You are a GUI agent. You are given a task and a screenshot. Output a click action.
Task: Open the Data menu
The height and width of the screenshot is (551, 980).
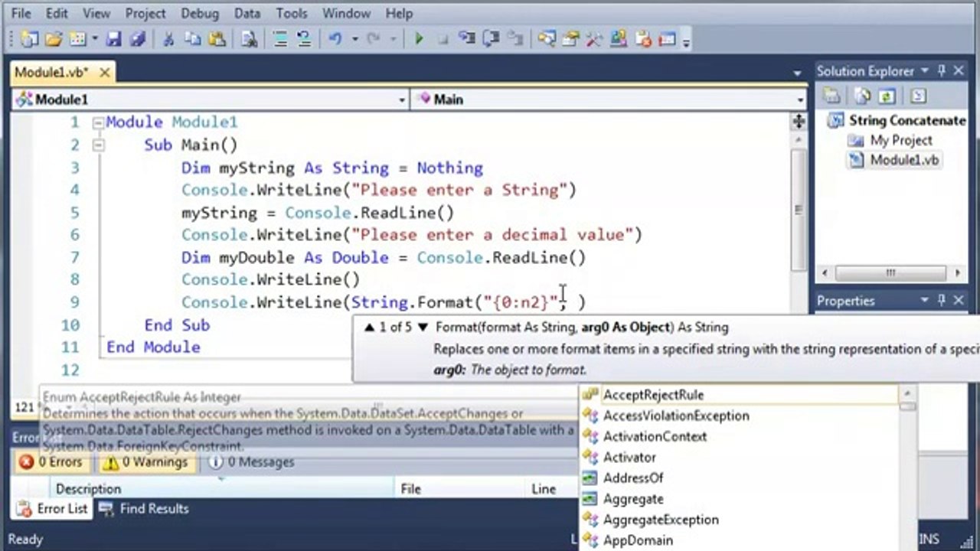(247, 13)
